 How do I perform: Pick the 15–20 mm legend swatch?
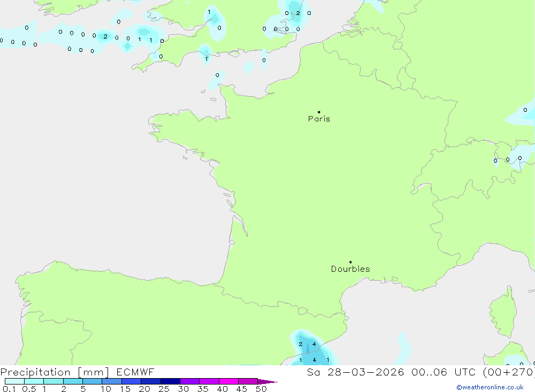pyautogui.click(x=132, y=381)
